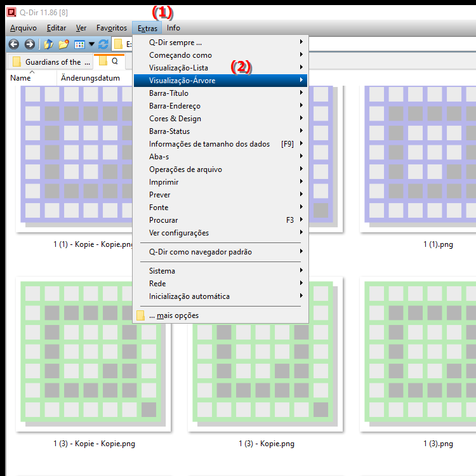Close the Extras menu via its header
Screen dimensions: 476x476
tap(147, 28)
